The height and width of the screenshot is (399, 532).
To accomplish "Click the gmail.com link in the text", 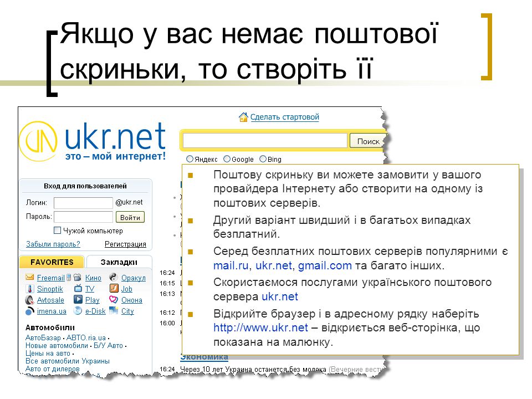I will pyautogui.click(x=325, y=265).
